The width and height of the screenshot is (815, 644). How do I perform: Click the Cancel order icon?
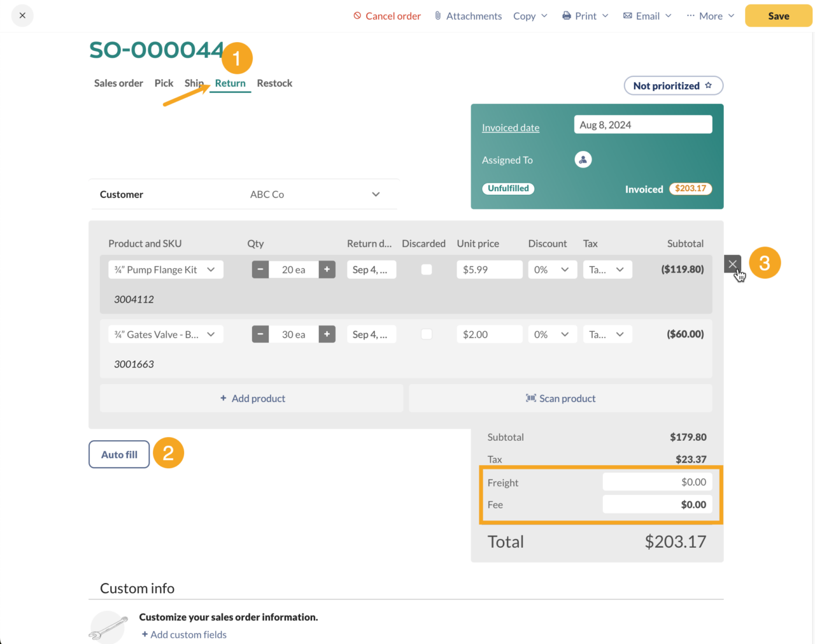(x=357, y=15)
